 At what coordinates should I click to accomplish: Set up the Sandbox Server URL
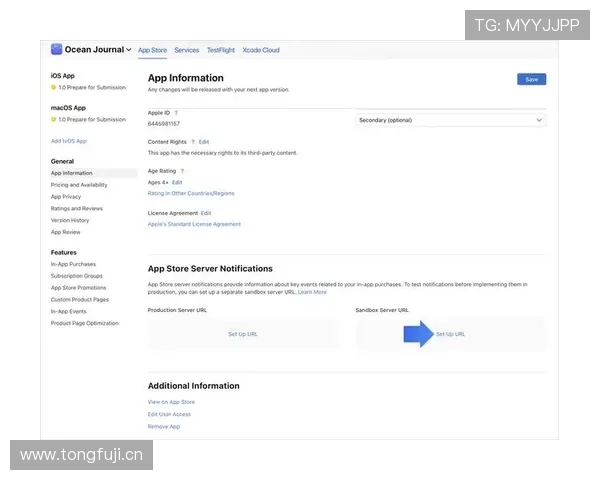coord(450,334)
